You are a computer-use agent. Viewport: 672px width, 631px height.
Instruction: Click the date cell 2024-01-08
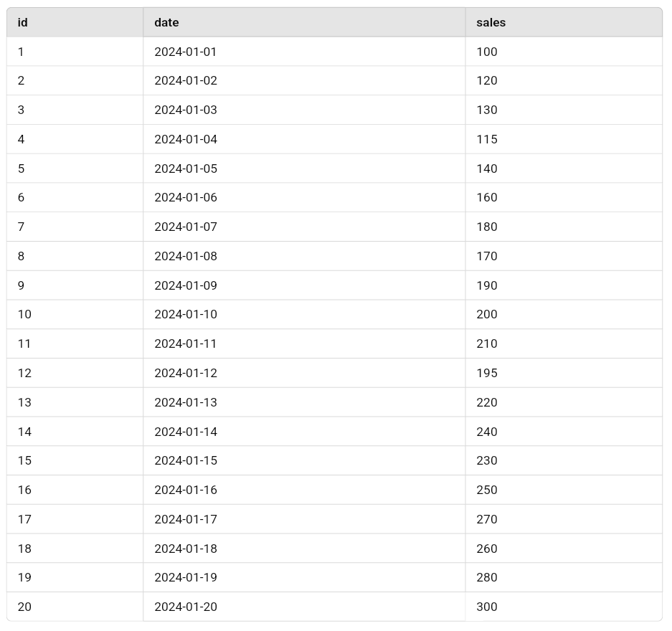(185, 256)
